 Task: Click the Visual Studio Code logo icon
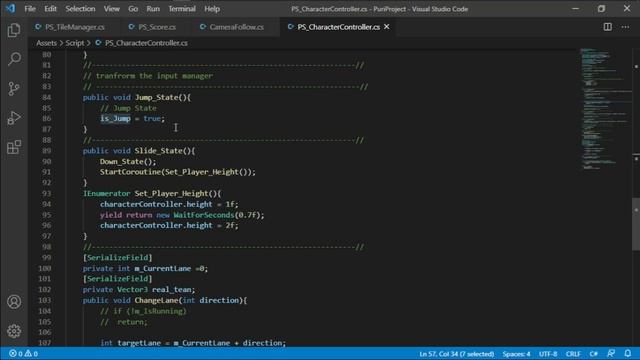pos(10,9)
